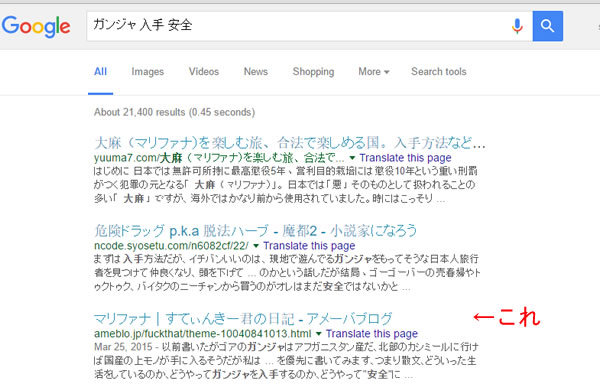Image resolution: width=600 pixels, height=391 pixels.
Task: Expand the More dropdown menu
Action: tap(373, 72)
